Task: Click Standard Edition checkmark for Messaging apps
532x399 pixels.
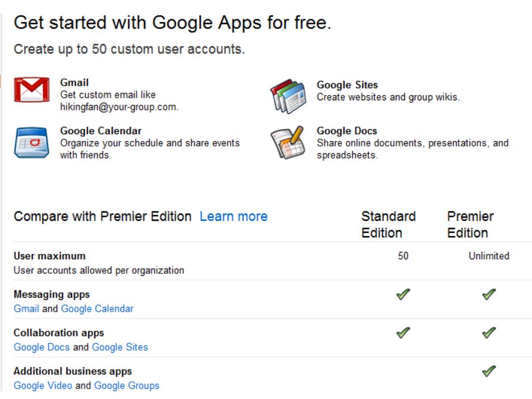Action: (403, 294)
